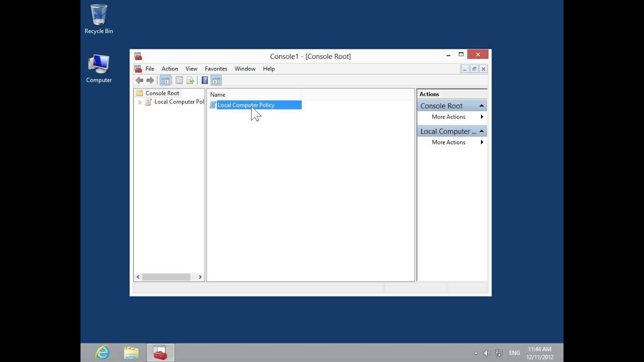Open the Window menu

point(245,69)
